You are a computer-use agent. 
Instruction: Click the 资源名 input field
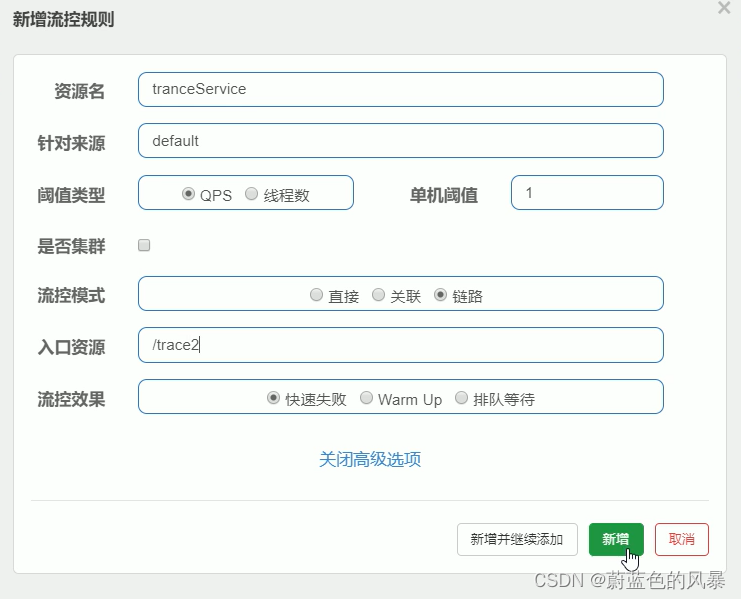point(401,89)
